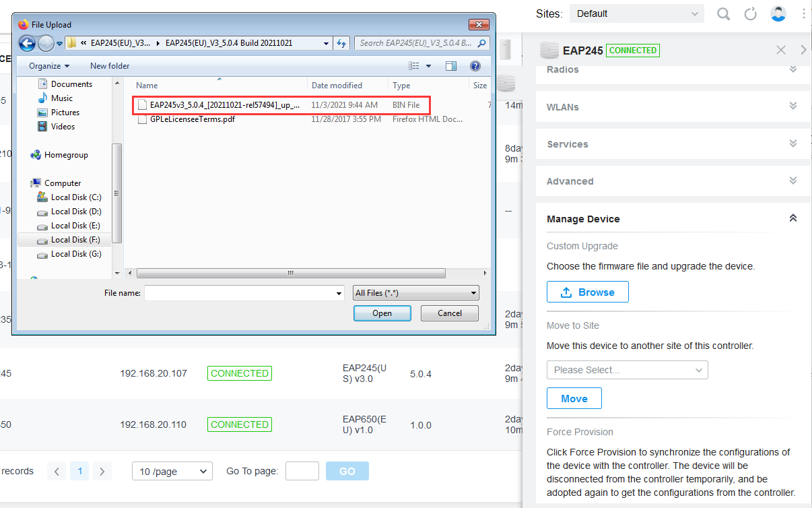Click the navigation pane vertical scrollbar
This screenshot has width=812, height=508.
117,193
